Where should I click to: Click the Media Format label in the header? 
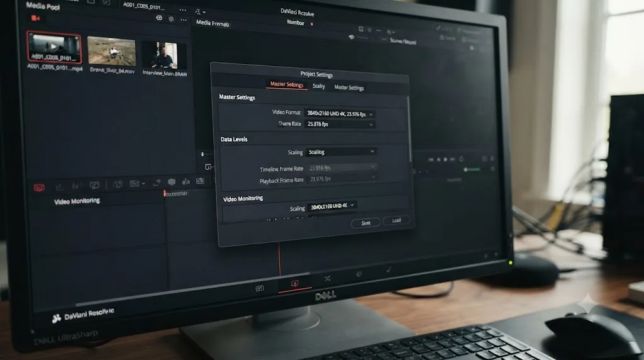point(213,23)
